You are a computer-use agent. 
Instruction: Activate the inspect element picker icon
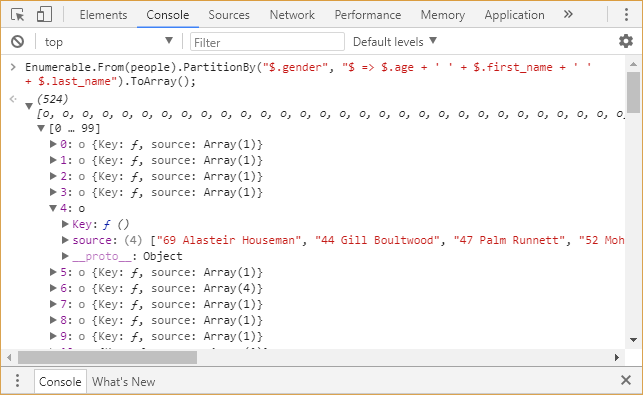(x=18, y=15)
